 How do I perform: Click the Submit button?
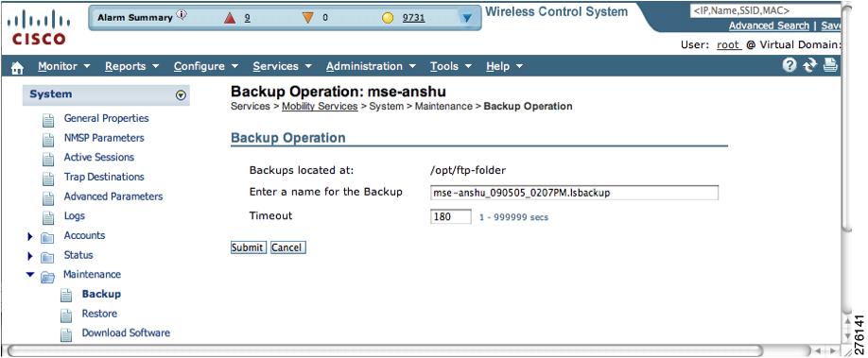pos(247,247)
